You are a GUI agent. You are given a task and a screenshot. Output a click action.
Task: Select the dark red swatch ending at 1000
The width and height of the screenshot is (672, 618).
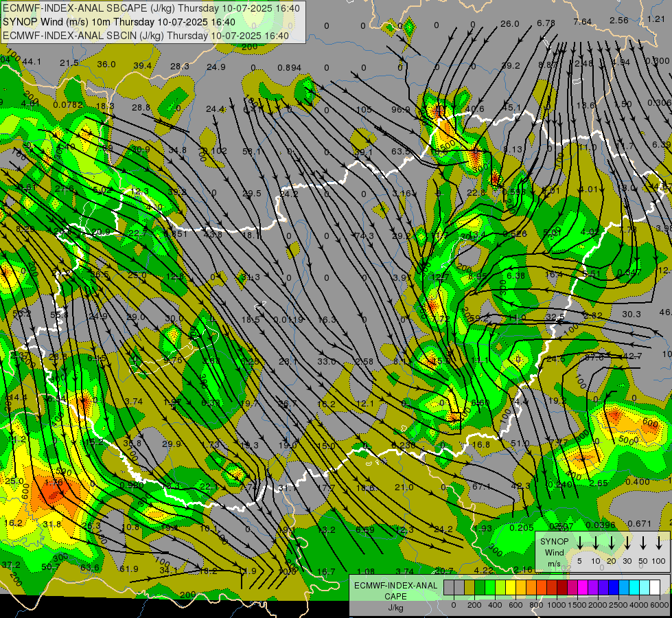[x=552, y=588]
